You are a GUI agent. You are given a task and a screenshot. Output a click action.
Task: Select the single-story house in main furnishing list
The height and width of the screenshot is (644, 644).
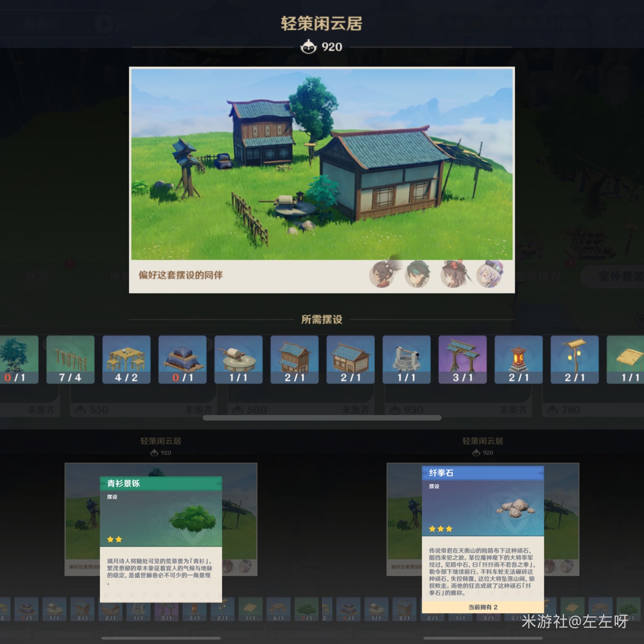pos(350,359)
